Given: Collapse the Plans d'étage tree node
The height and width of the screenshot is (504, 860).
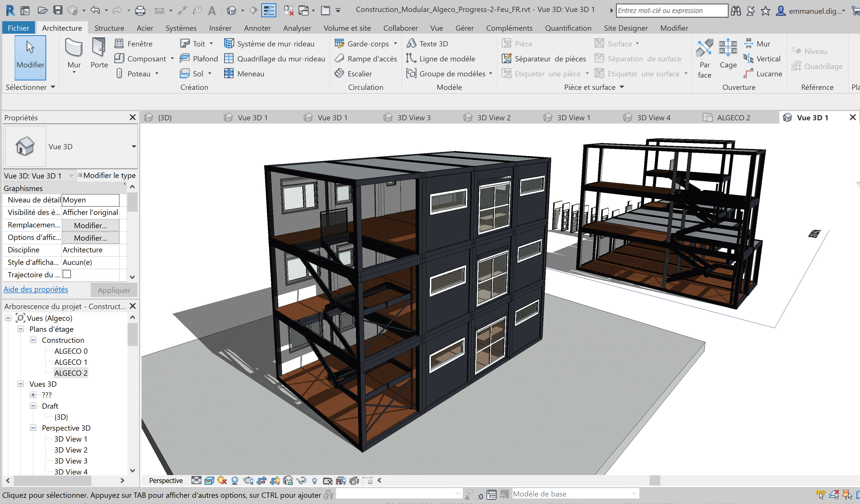Looking at the screenshot, I should click(21, 329).
